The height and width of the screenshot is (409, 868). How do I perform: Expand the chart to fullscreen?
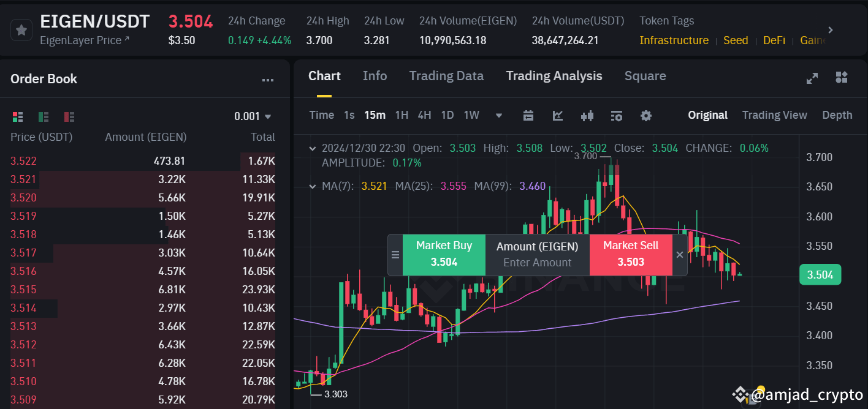pyautogui.click(x=812, y=78)
